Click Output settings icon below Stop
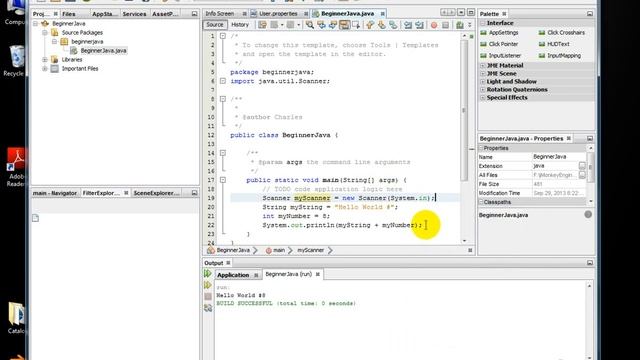Screen dimensions: 640x360 coord(208,308)
